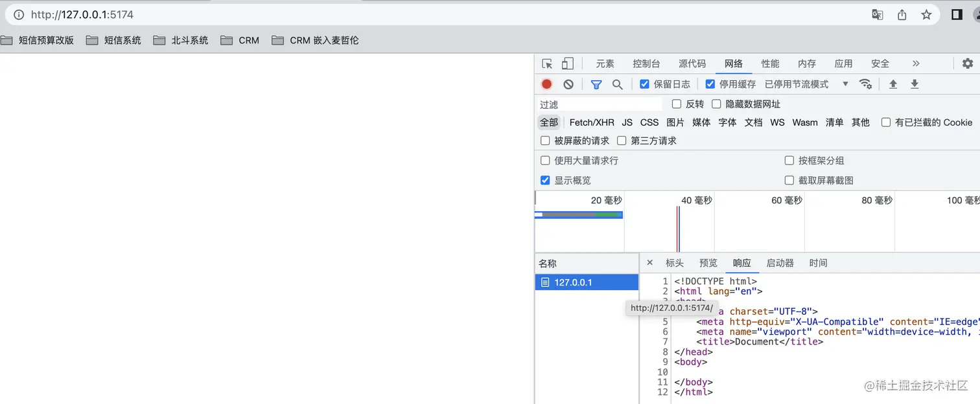This screenshot has width=980, height=404.
Task: Clear the network log
Action: [x=568, y=84]
